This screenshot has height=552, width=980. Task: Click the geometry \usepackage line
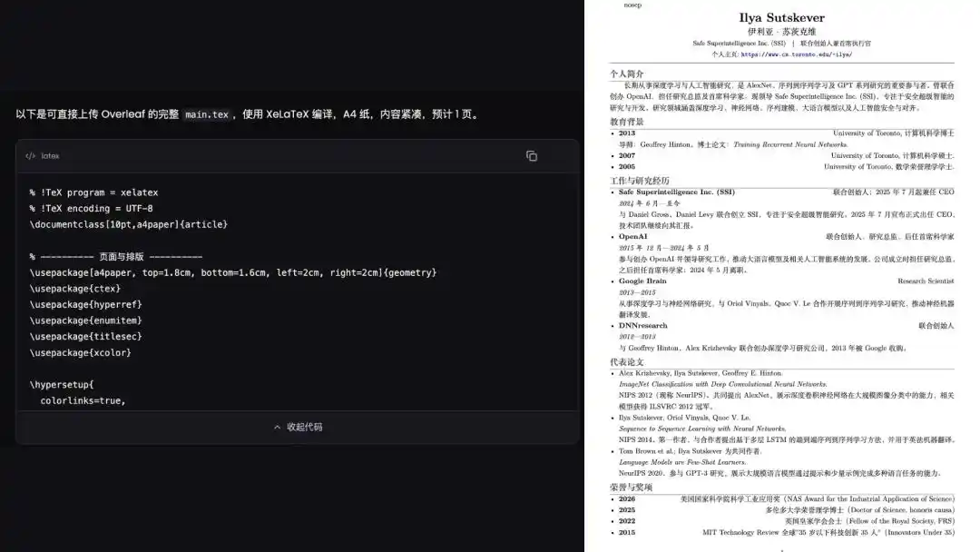coord(232,272)
